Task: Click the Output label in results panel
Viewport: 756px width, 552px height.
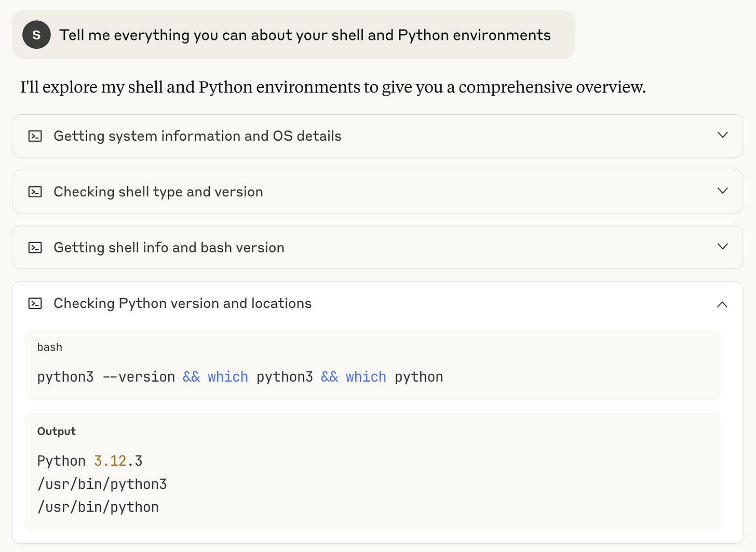Action: click(x=56, y=431)
